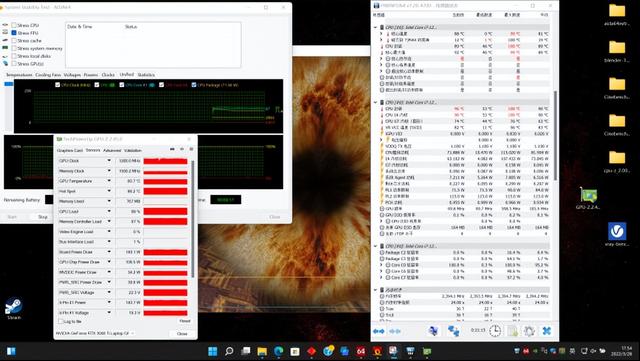The image size is (640, 361).
Task: Open Hot Spot sensor dropdown
Action: tap(109, 191)
